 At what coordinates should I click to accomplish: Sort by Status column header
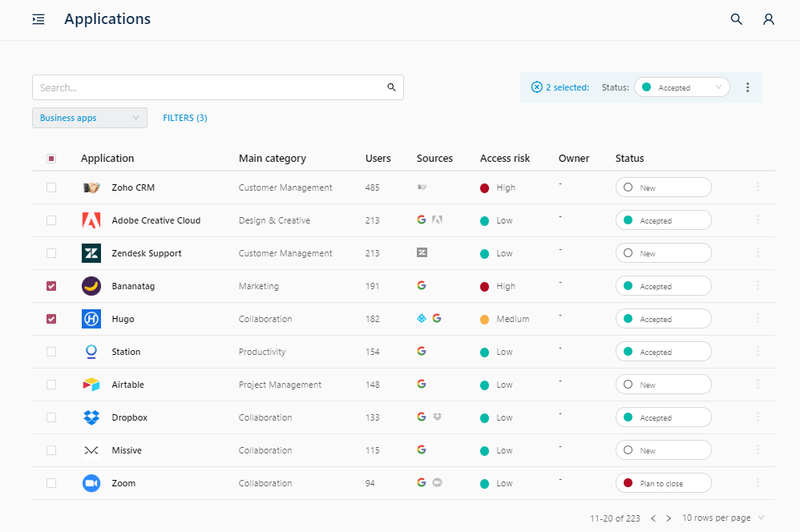tap(629, 158)
